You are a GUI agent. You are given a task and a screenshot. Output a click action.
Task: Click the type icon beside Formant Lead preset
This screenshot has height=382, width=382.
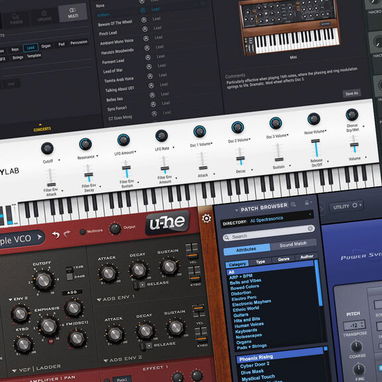(148, 58)
